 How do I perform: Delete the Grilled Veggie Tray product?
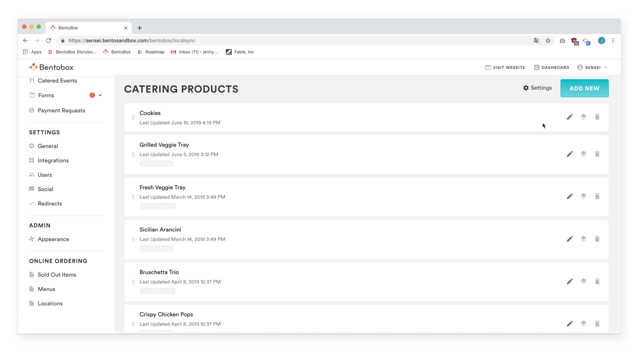pyautogui.click(x=597, y=154)
